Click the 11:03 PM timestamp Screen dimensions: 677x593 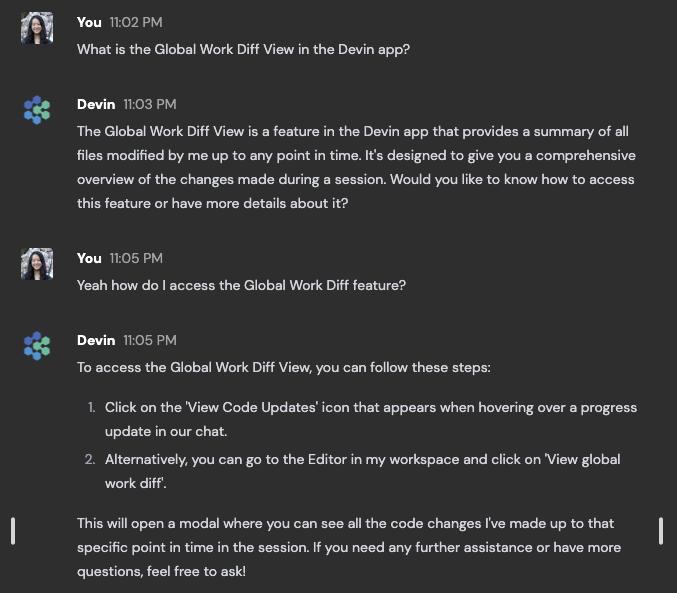coord(150,105)
